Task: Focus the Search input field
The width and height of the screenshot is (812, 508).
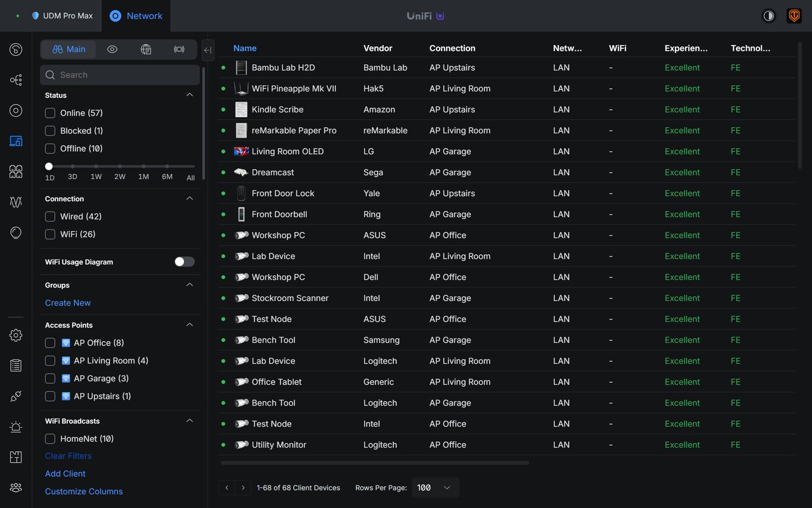Action: click(x=120, y=75)
